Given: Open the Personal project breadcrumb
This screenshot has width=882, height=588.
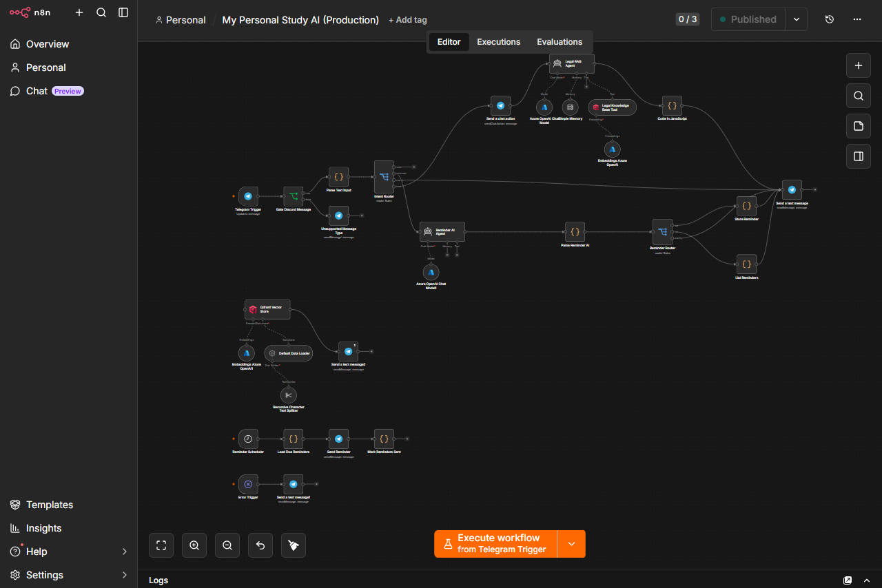Looking at the screenshot, I should pos(181,20).
